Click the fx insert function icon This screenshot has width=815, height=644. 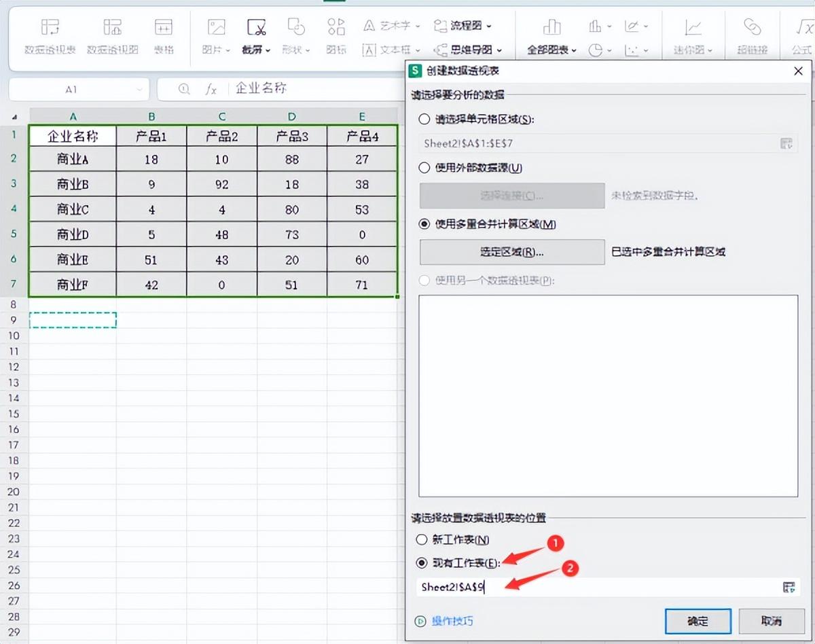tap(211, 89)
